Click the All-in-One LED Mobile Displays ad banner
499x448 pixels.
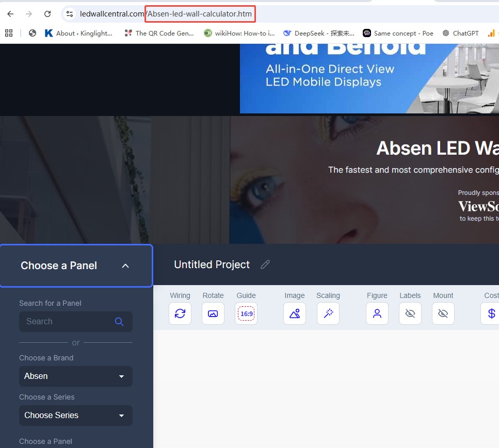coord(369,78)
